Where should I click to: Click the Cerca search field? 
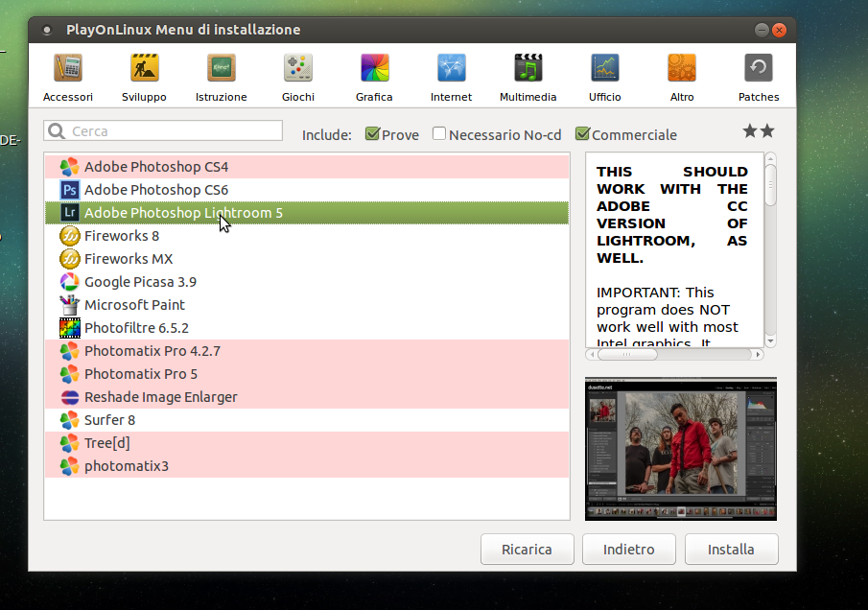163,131
